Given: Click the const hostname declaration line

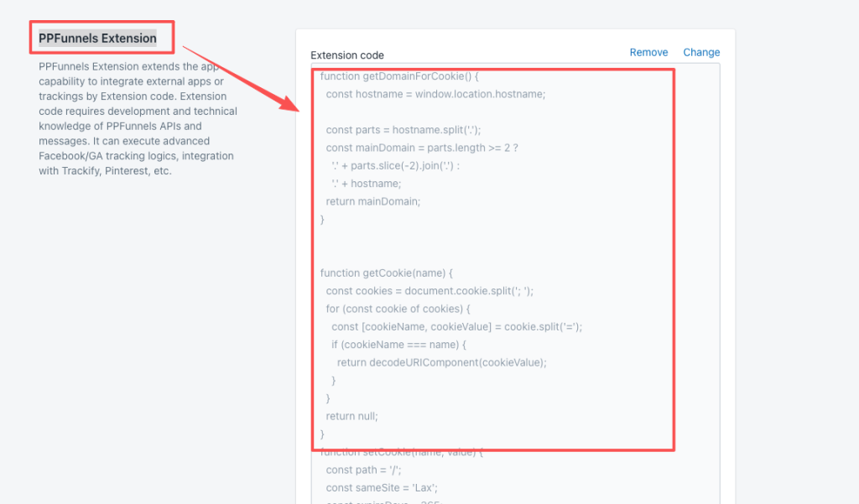Looking at the screenshot, I should [435, 94].
